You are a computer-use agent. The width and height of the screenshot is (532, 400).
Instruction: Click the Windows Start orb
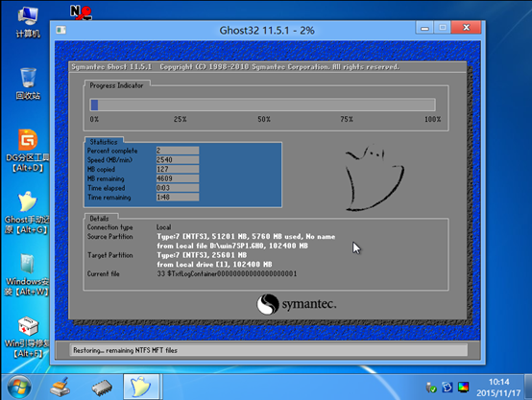19,388
